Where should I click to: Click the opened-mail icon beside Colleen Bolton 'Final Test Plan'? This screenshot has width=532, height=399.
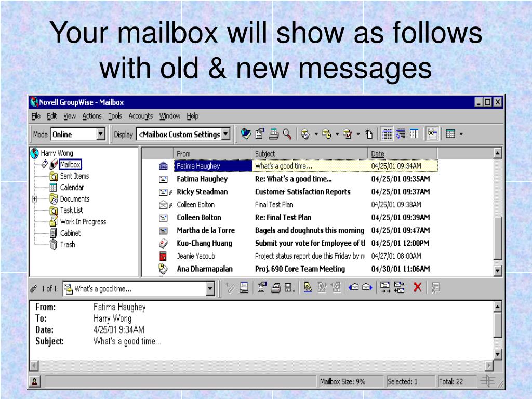pyautogui.click(x=163, y=205)
